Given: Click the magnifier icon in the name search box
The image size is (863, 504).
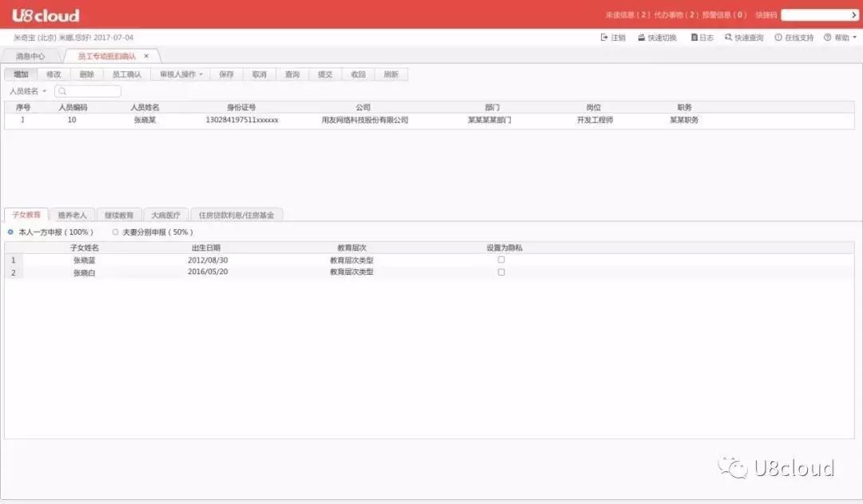Looking at the screenshot, I should pos(62,91).
